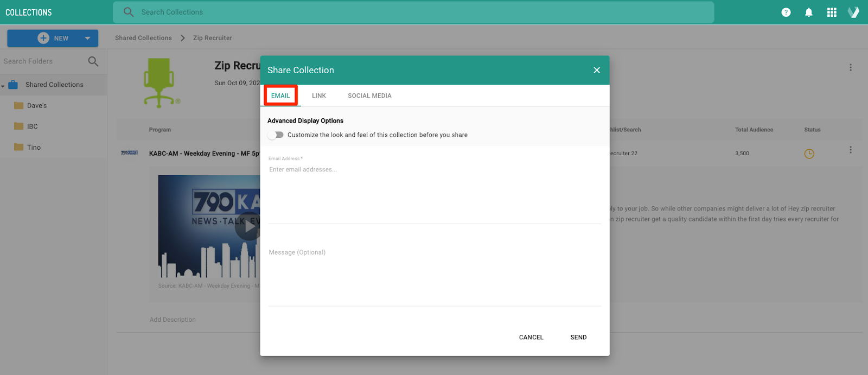Switch to the EMAIL tab
The width and height of the screenshot is (868, 375).
pos(280,96)
